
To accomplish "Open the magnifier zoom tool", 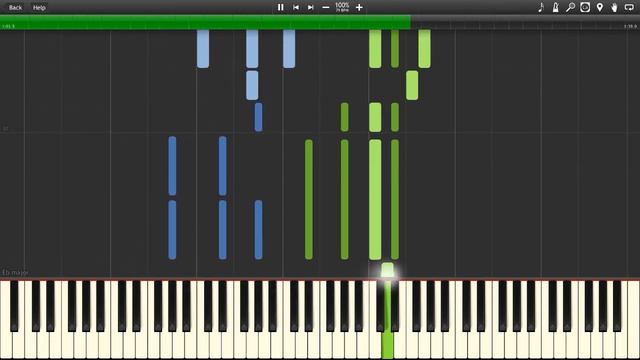I will [x=570, y=7].
